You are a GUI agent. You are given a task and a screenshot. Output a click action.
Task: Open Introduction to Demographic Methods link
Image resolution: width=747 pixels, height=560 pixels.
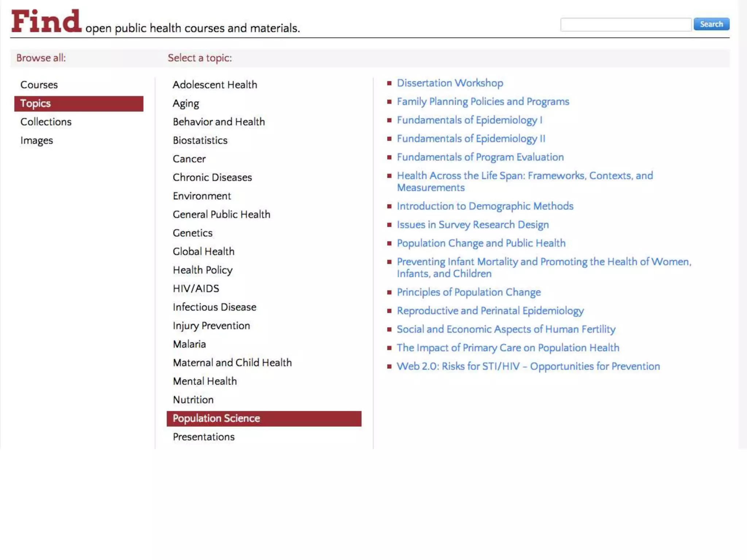coord(485,206)
